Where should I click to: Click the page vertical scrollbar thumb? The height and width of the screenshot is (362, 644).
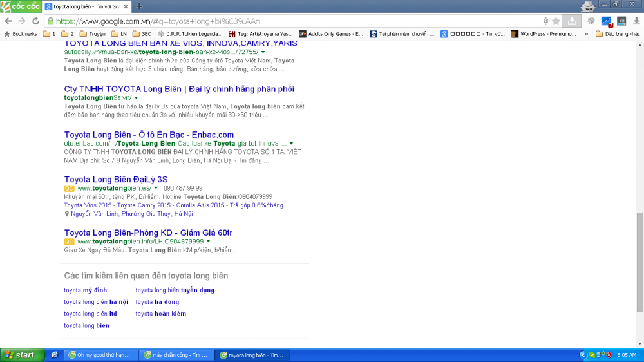pyautogui.click(x=640, y=262)
